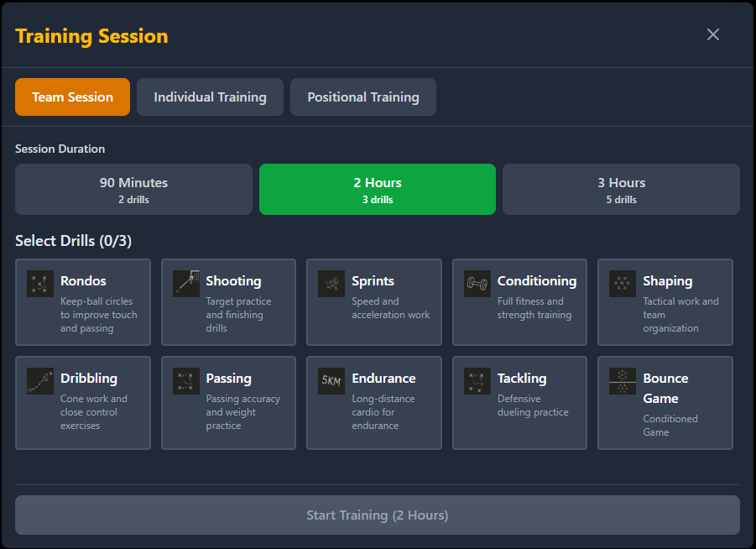Close the Training Session dialog
Viewport: 756px width, 549px height.
(x=713, y=34)
